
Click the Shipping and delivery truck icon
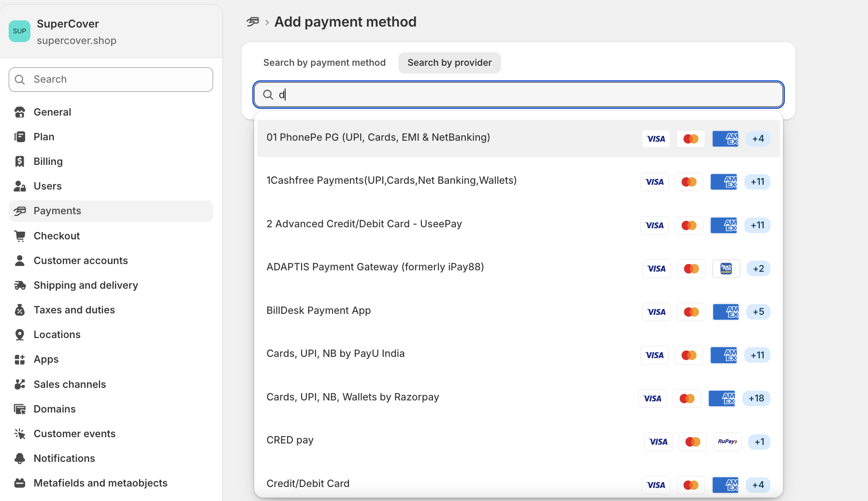(20, 285)
